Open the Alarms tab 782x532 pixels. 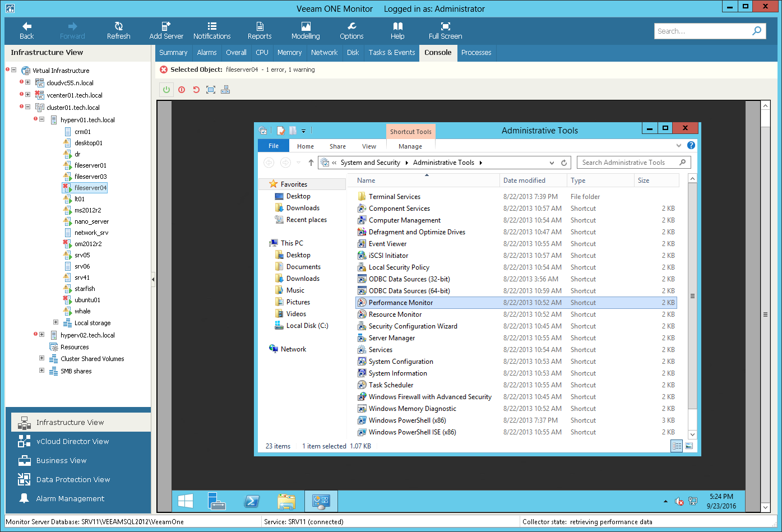[x=207, y=53]
